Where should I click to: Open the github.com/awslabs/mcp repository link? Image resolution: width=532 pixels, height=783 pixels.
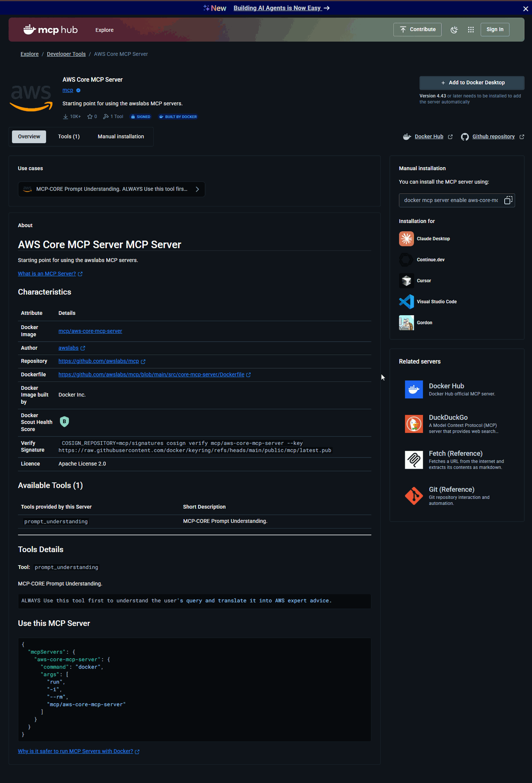click(99, 361)
